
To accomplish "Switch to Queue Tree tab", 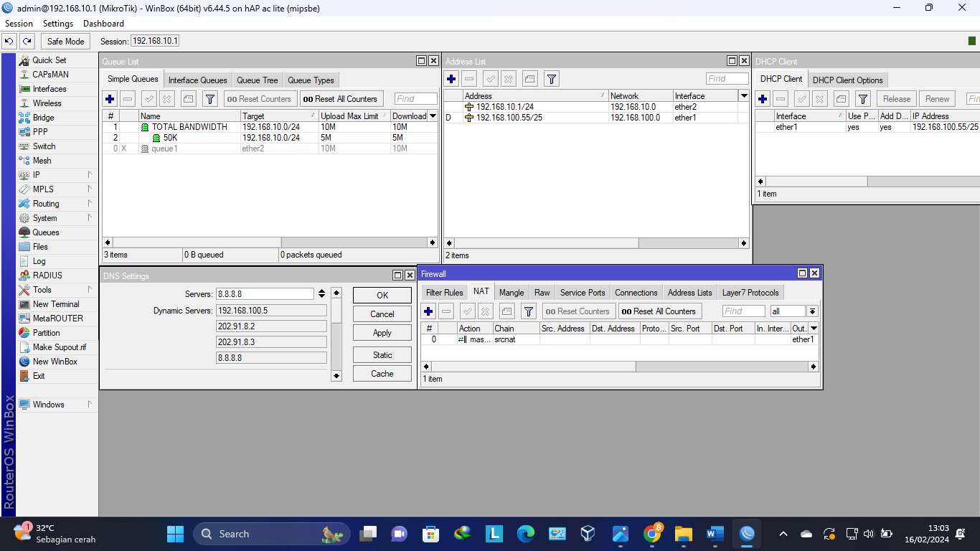I will click(x=258, y=80).
